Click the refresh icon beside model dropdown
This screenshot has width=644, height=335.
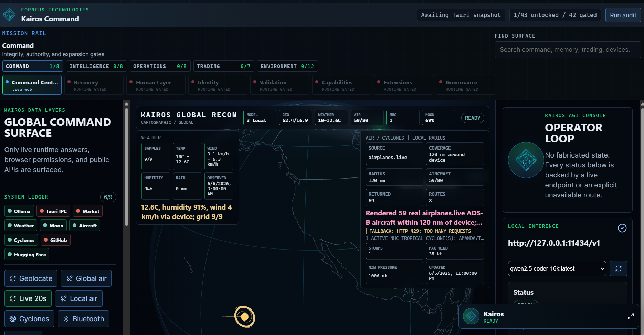pos(618,268)
